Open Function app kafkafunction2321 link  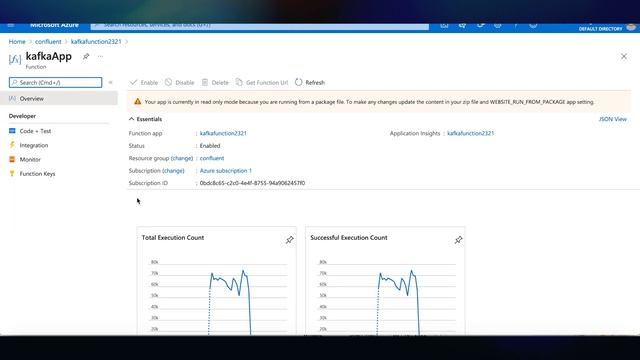point(223,133)
